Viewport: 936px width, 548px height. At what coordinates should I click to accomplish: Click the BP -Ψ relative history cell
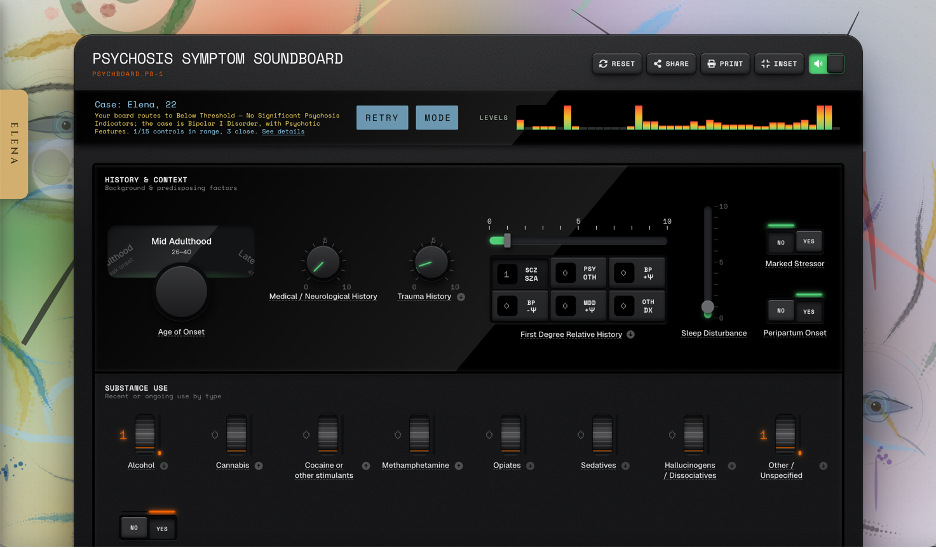pyautogui.click(x=519, y=306)
